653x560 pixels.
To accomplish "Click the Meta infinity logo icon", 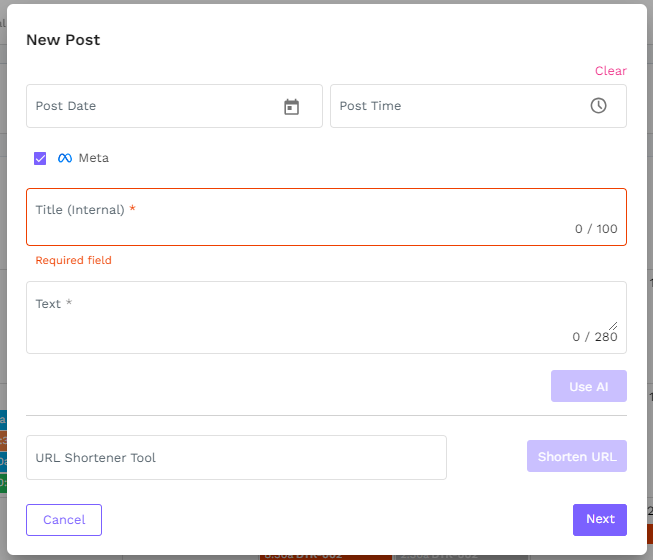I will point(65,158).
